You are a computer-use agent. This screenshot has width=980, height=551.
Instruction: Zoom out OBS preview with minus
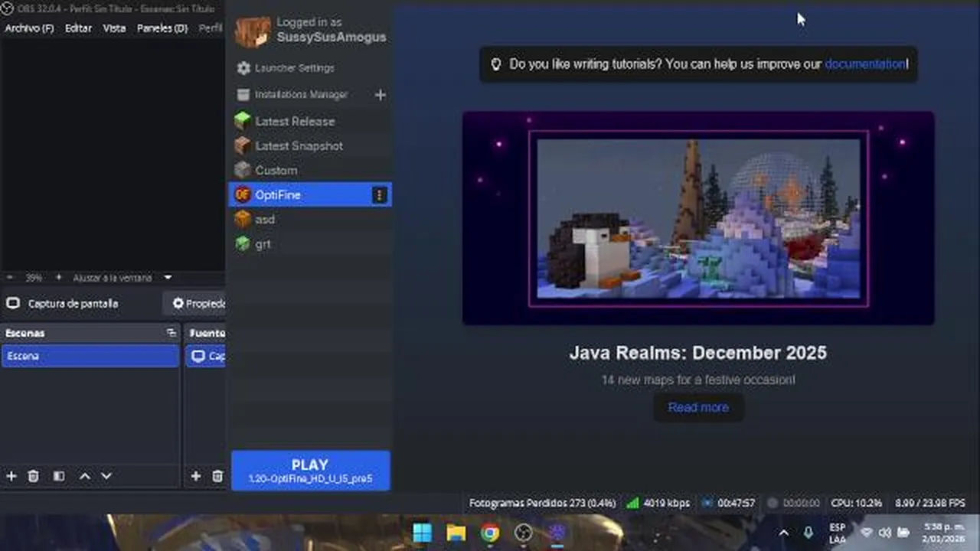(10, 277)
